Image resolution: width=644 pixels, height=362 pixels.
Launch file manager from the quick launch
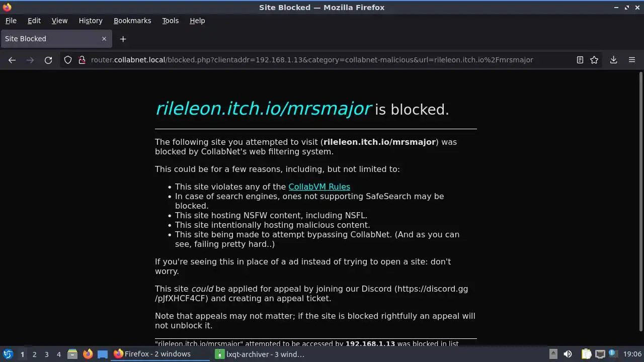click(x=72, y=354)
